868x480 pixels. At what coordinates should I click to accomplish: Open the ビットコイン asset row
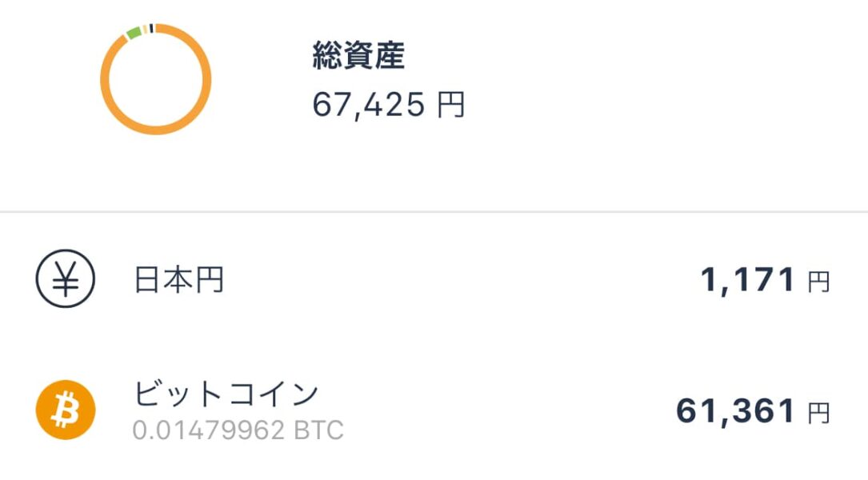(434, 410)
